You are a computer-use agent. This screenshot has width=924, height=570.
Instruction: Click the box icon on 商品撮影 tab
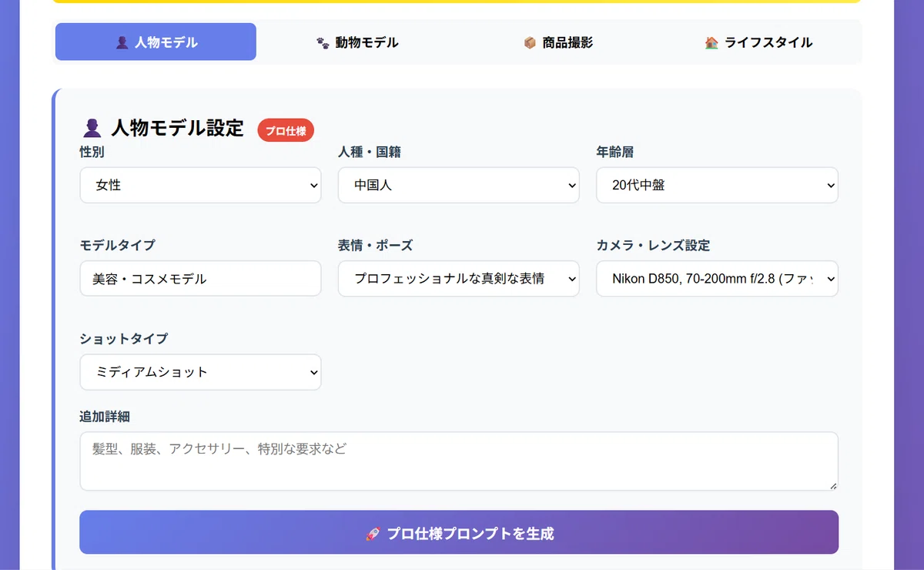click(530, 43)
